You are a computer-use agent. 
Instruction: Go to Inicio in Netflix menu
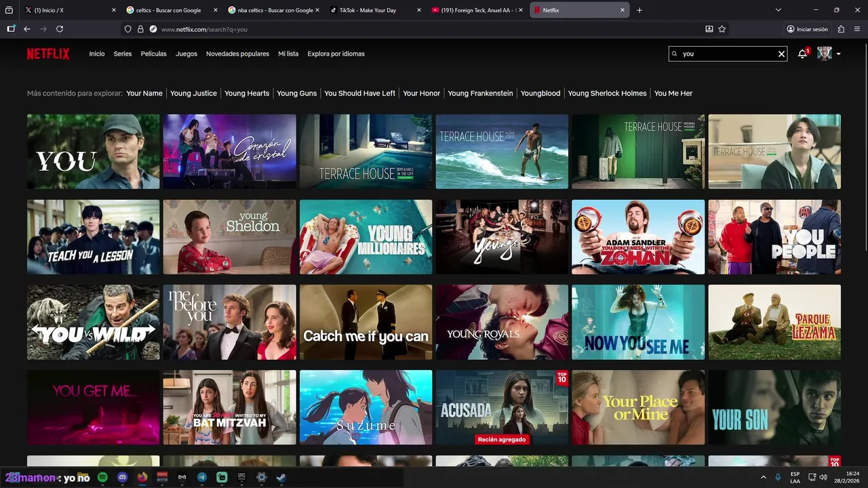pos(97,54)
